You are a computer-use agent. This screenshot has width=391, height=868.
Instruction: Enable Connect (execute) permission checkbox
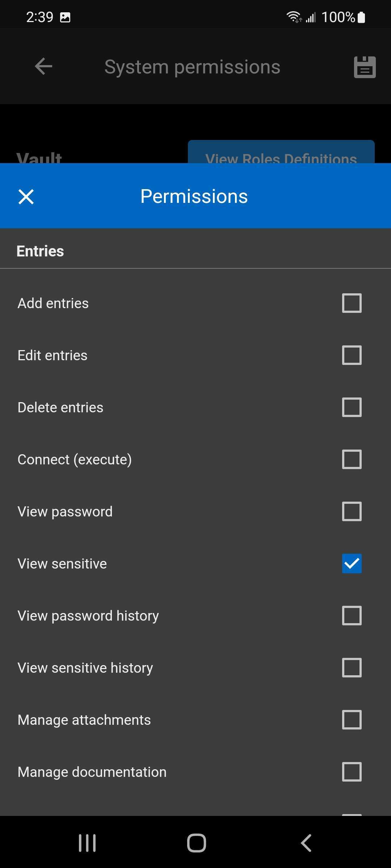pos(352,459)
